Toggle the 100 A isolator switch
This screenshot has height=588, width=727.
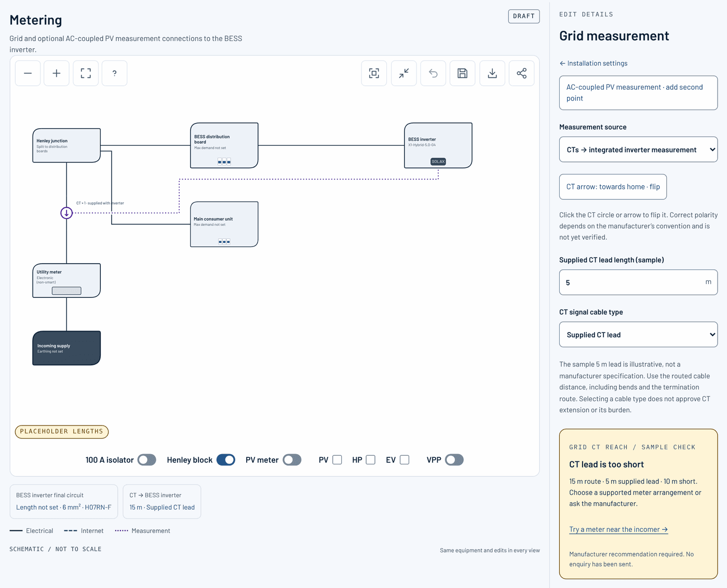[147, 460]
